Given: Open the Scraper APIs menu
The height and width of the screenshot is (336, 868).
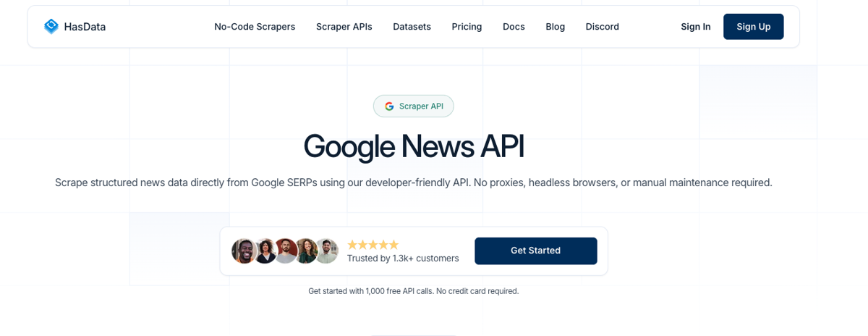Looking at the screenshot, I should [x=344, y=27].
